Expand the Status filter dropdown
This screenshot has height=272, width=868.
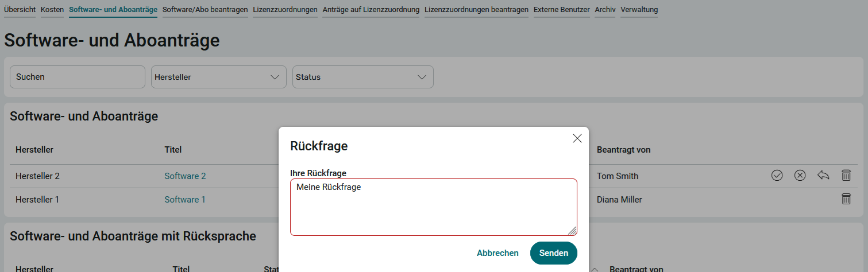click(x=362, y=77)
